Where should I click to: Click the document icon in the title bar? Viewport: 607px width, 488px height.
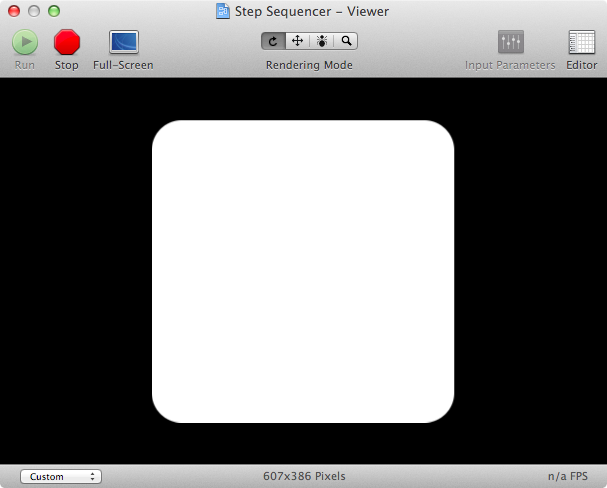click(223, 11)
